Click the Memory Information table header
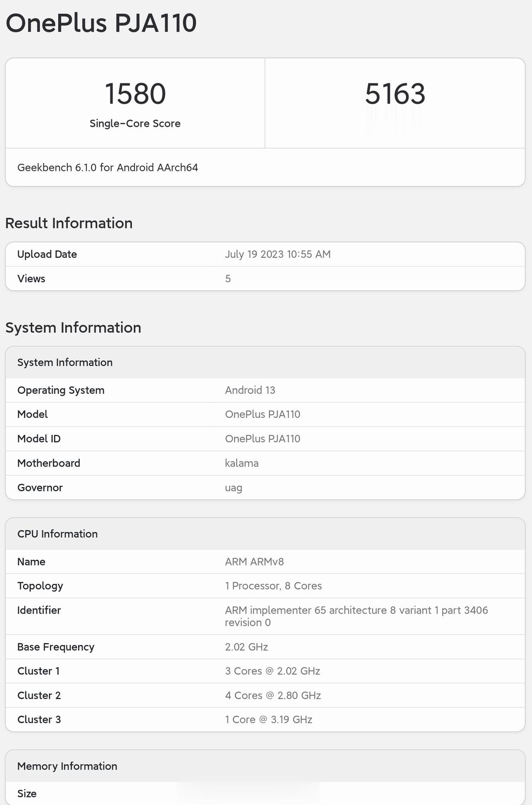532x805 pixels. pos(67,766)
